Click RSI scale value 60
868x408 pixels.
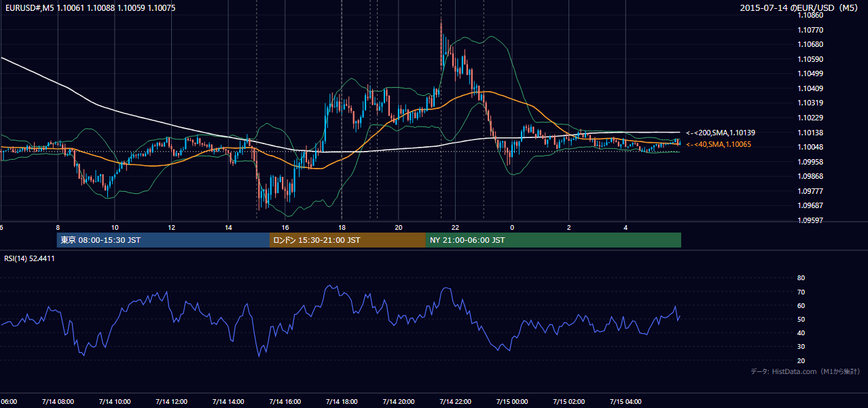click(x=801, y=306)
